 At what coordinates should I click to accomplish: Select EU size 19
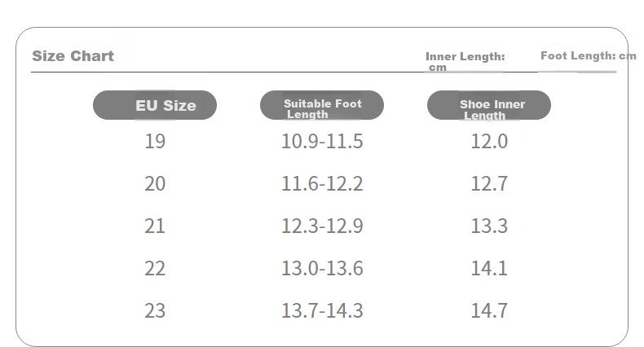click(x=155, y=141)
